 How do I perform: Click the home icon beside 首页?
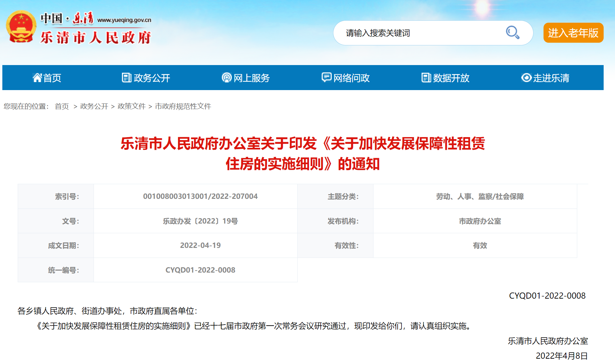(x=37, y=78)
